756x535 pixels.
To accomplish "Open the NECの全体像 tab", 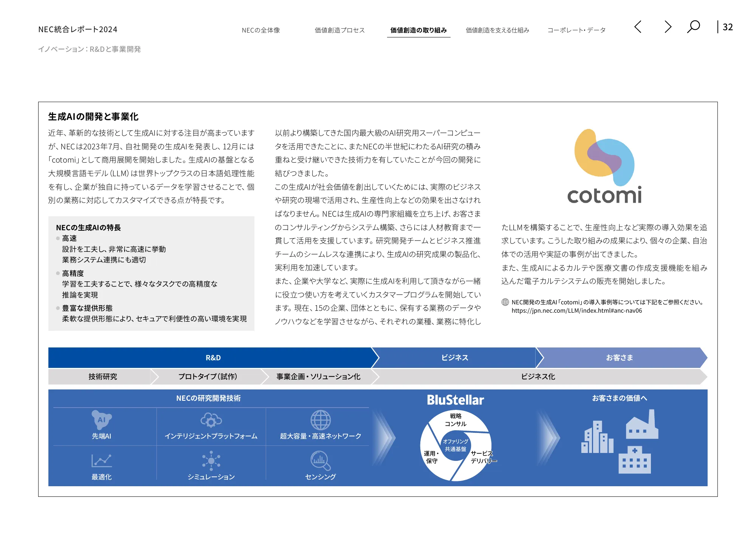I will 261,30.
